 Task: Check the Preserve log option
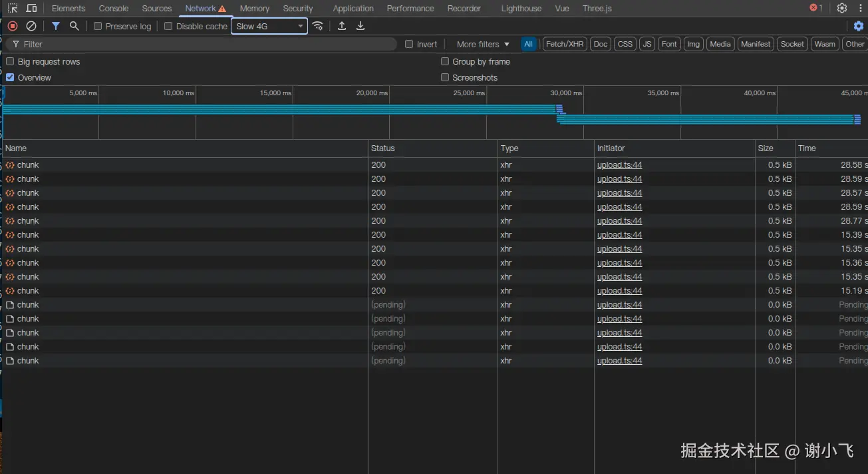[x=98, y=26]
